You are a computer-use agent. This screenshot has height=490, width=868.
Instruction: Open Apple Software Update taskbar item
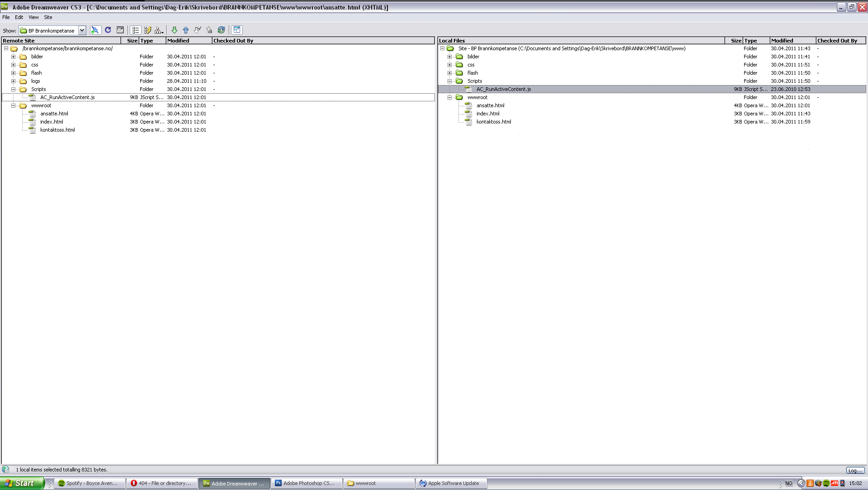click(451, 483)
